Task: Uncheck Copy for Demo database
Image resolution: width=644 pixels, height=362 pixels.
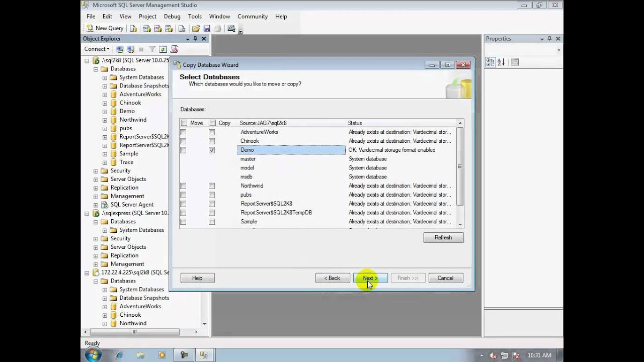Action: coord(212,150)
